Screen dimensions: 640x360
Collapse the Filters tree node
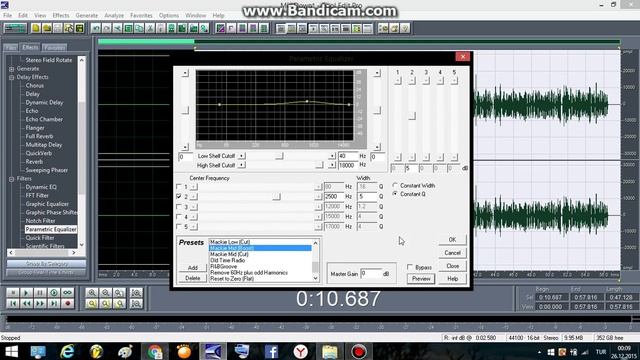tap(12, 179)
